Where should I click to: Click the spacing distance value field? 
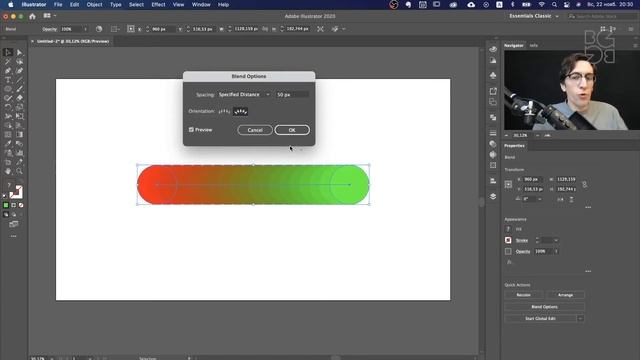coord(292,94)
